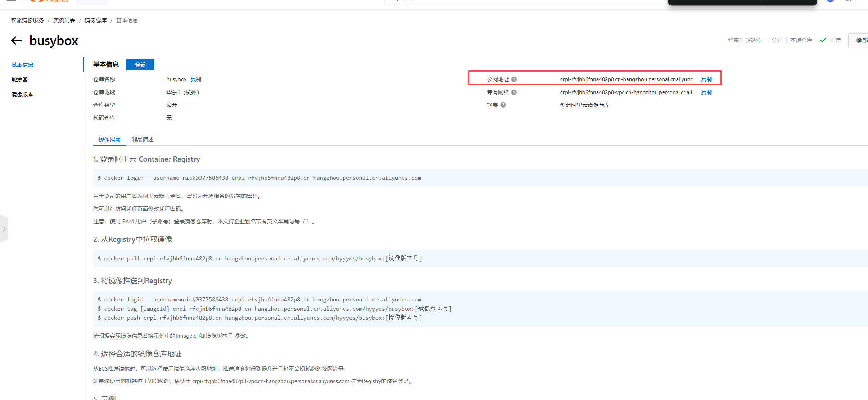
Task: Copy the public network address
Action: (x=706, y=79)
